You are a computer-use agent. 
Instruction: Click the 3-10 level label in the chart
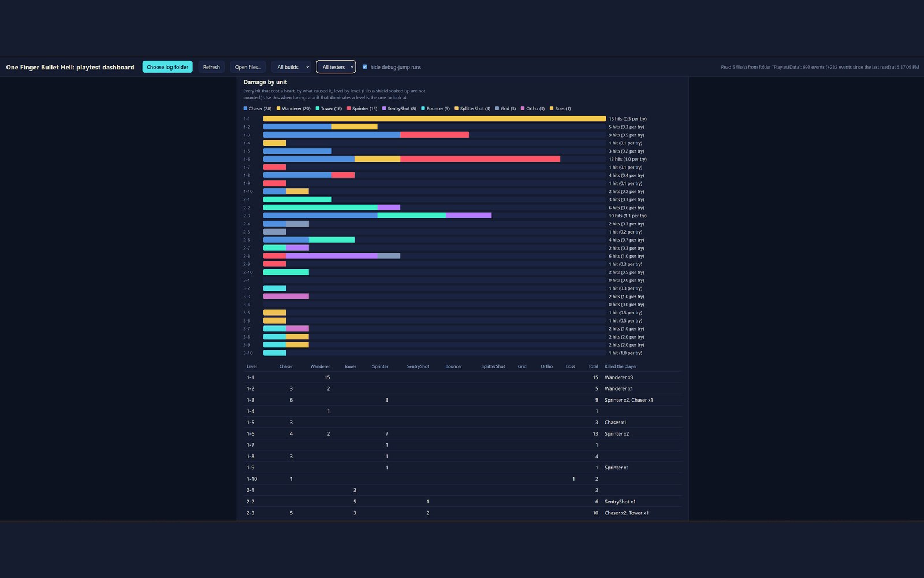pos(248,353)
